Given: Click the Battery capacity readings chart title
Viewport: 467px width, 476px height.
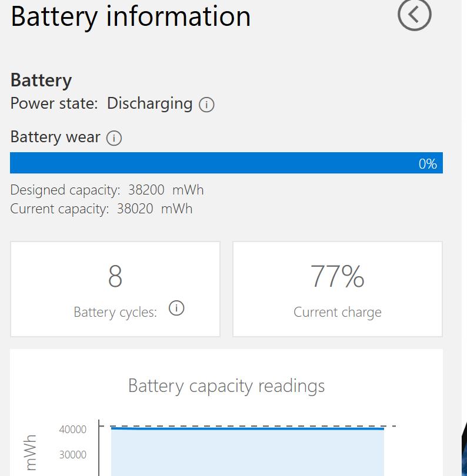Looking at the screenshot, I should (x=226, y=386).
